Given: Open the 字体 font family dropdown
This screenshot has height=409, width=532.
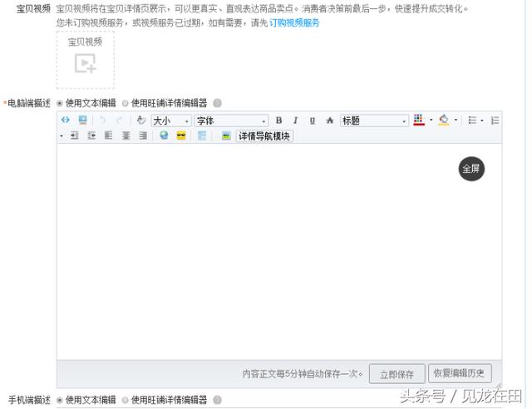Looking at the screenshot, I should click(x=231, y=121).
